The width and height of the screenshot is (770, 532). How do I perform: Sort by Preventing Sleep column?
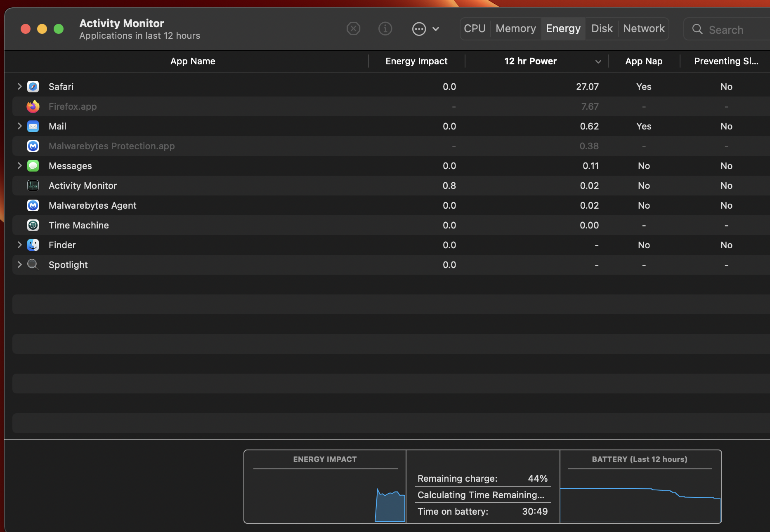click(x=726, y=61)
